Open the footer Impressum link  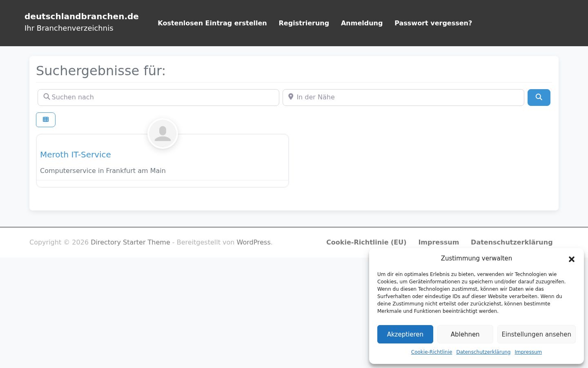[439, 242]
